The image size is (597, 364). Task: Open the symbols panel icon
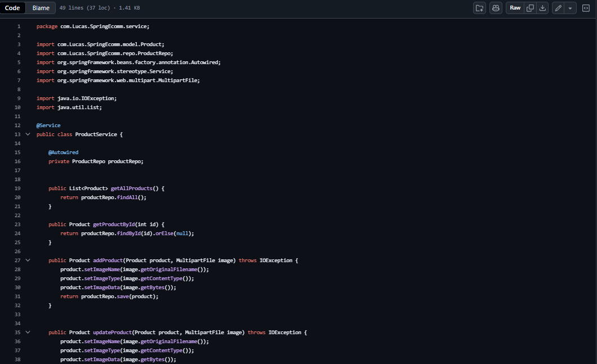[x=586, y=8]
